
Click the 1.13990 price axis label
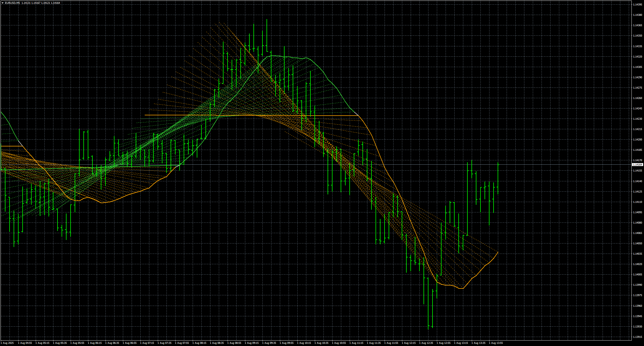click(x=637, y=285)
